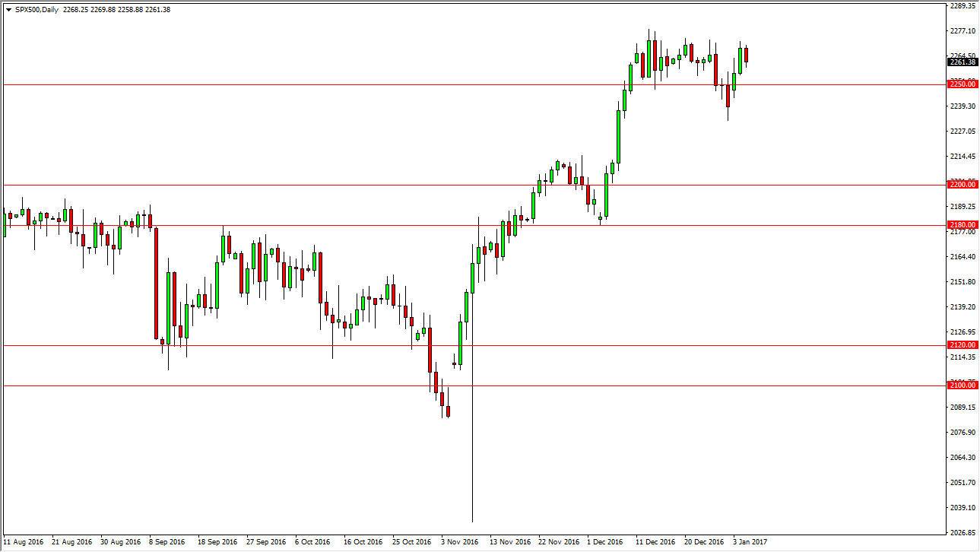Click the 2289.35 value on price scale
Viewport: 980px width, 552px height.
(963, 6)
